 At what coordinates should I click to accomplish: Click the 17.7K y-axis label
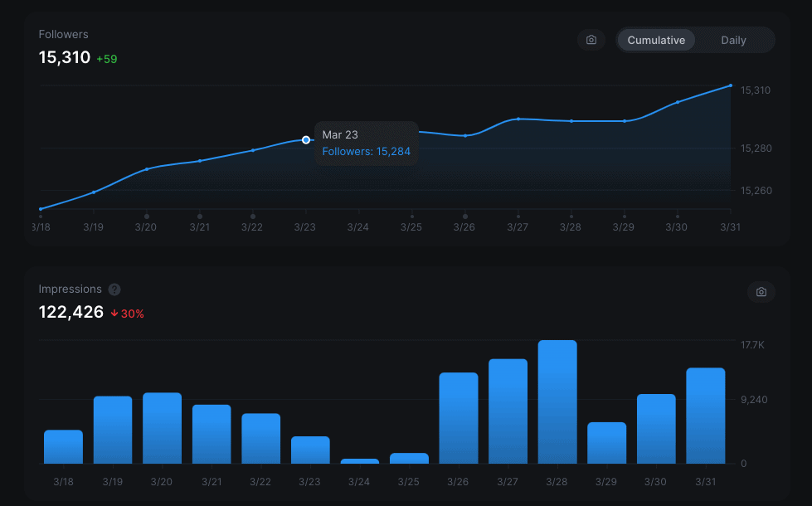[x=752, y=345]
